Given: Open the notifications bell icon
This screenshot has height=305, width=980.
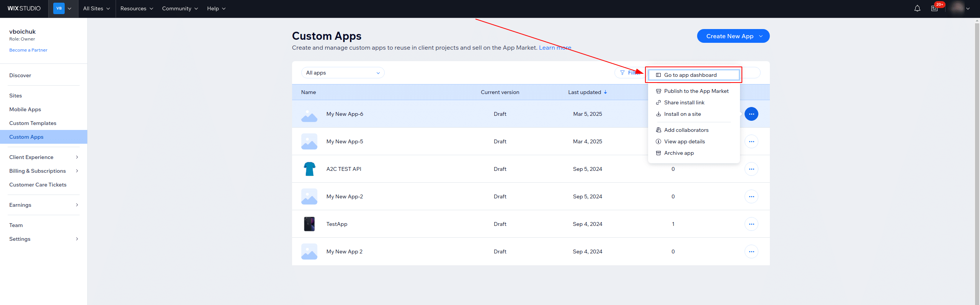Looking at the screenshot, I should pos(917,8).
